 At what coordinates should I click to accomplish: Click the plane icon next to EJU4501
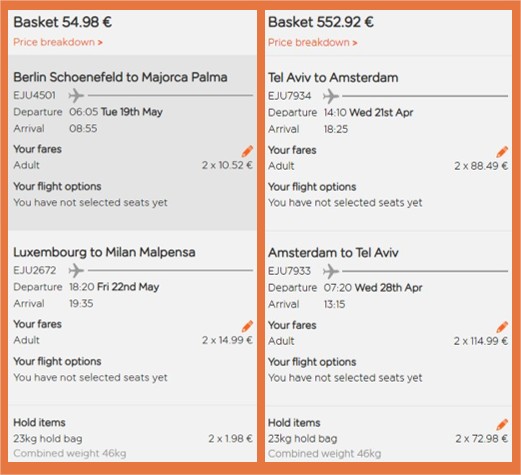[76, 95]
